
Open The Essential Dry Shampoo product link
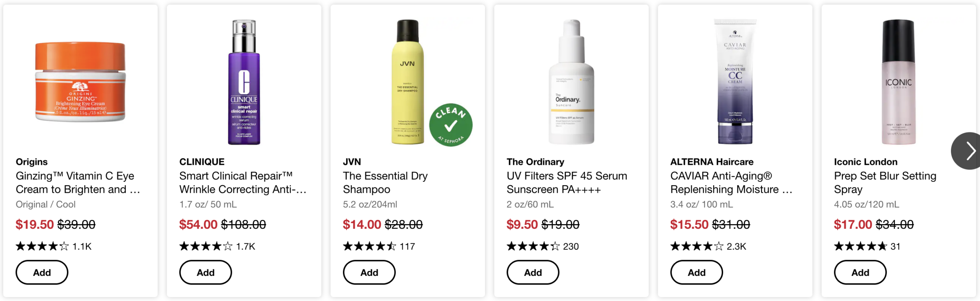pyautogui.click(x=385, y=182)
